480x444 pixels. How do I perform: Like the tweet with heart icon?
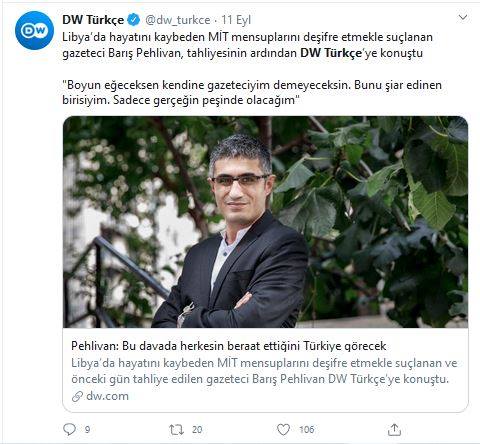(x=284, y=429)
